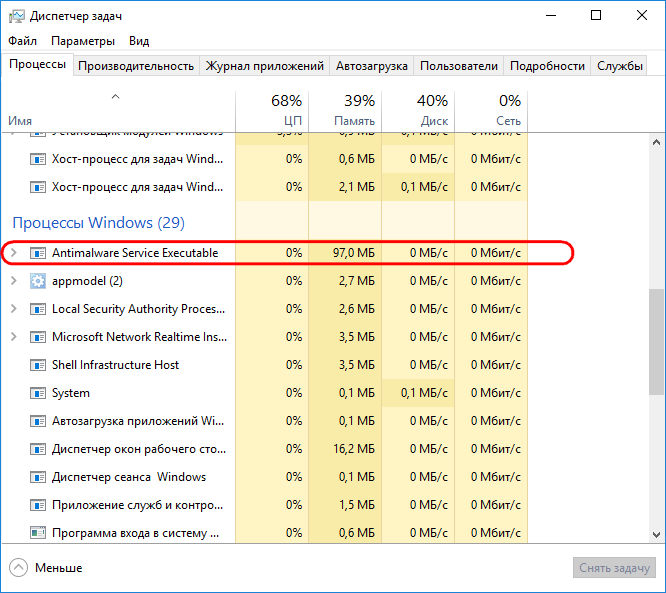Expand the Antimalware Service Executable row
The image size is (666, 593).
click(x=14, y=253)
